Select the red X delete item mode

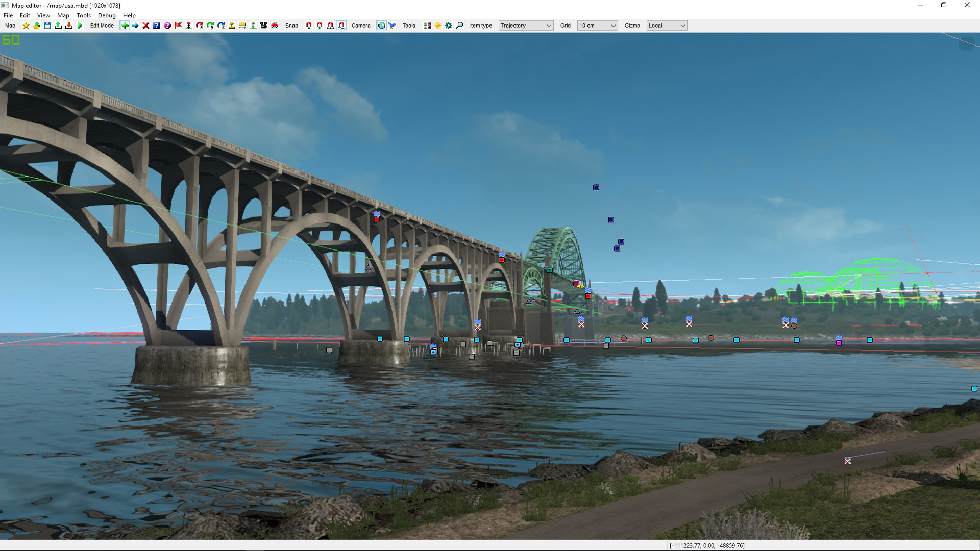click(x=146, y=26)
